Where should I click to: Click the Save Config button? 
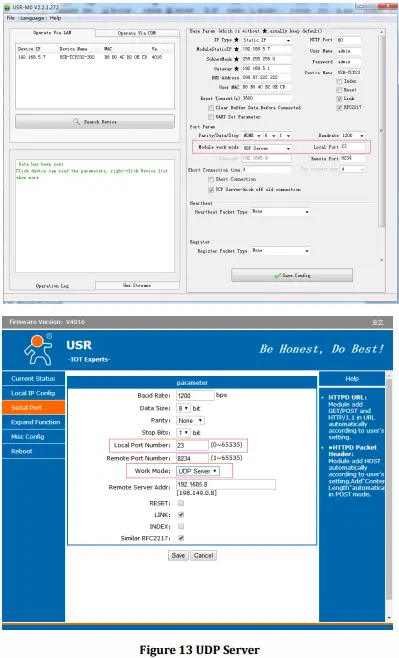click(x=292, y=275)
